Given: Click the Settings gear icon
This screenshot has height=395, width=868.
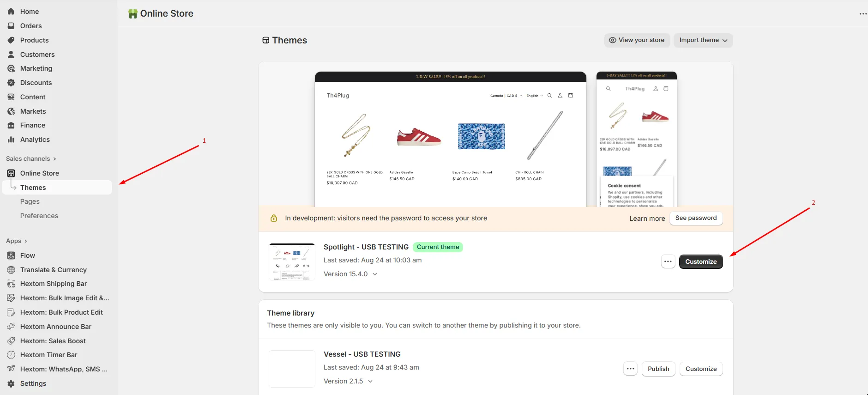Looking at the screenshot, I should coord(11,383).
